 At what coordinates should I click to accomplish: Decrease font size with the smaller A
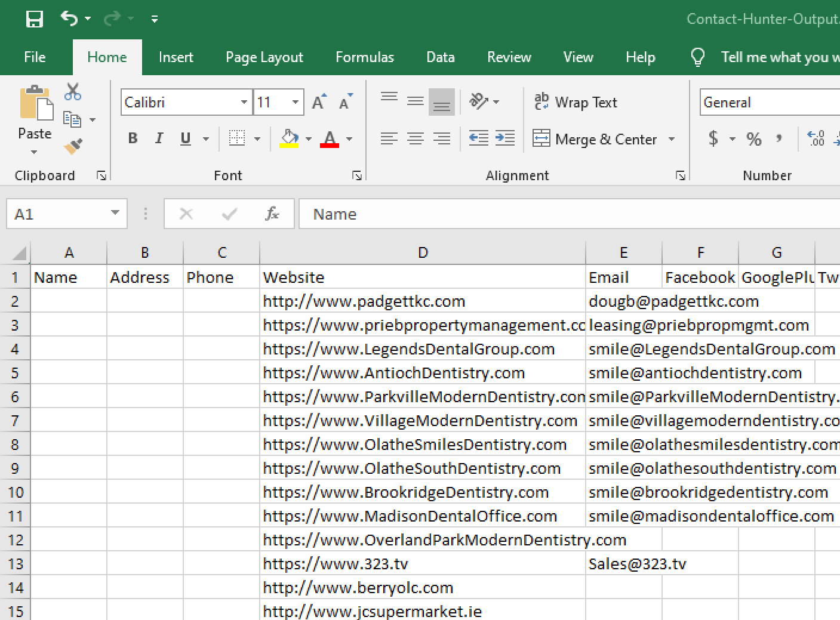point(346,102)
